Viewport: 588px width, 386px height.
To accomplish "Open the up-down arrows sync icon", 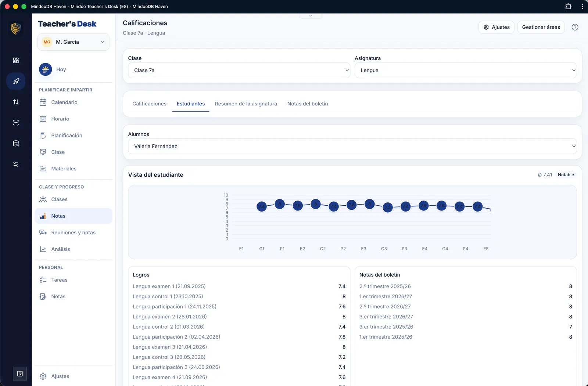I will tap(16, 102).
